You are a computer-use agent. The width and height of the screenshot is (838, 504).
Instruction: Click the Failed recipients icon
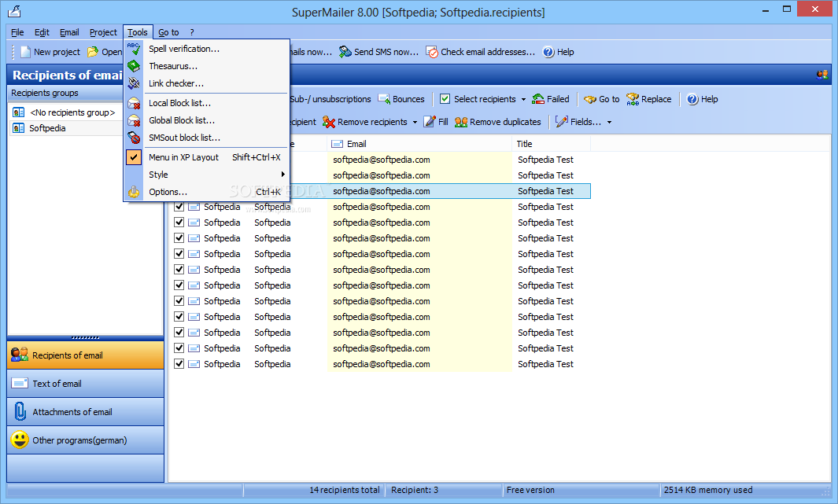[538, 99]
